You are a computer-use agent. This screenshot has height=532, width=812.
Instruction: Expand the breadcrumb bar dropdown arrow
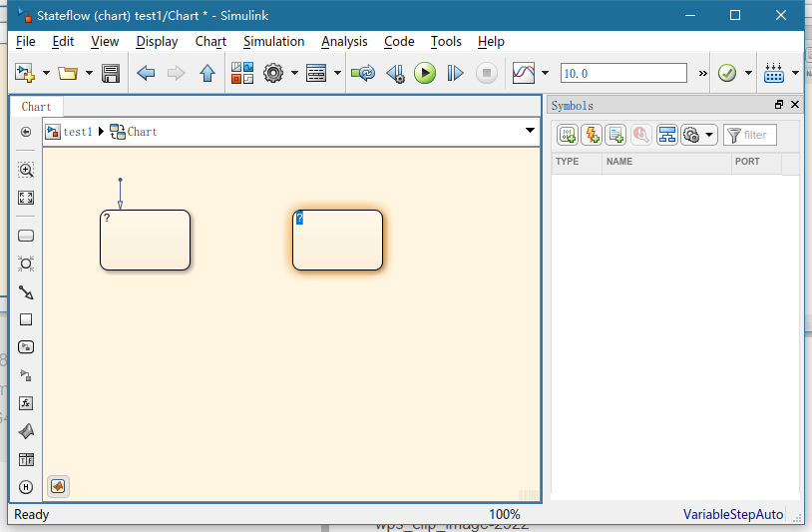pos(530,130)
